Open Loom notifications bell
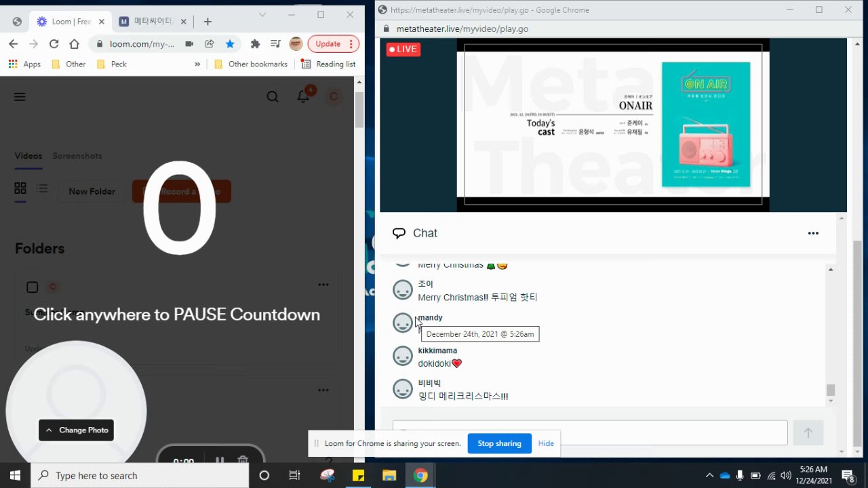Screen dimensions: 868x488 (304, 96)
